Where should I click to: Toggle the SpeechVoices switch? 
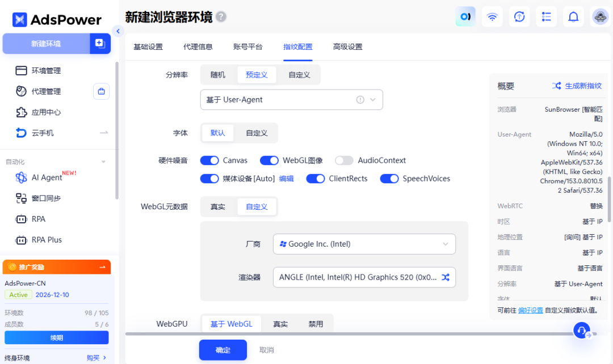coord(389,179)
